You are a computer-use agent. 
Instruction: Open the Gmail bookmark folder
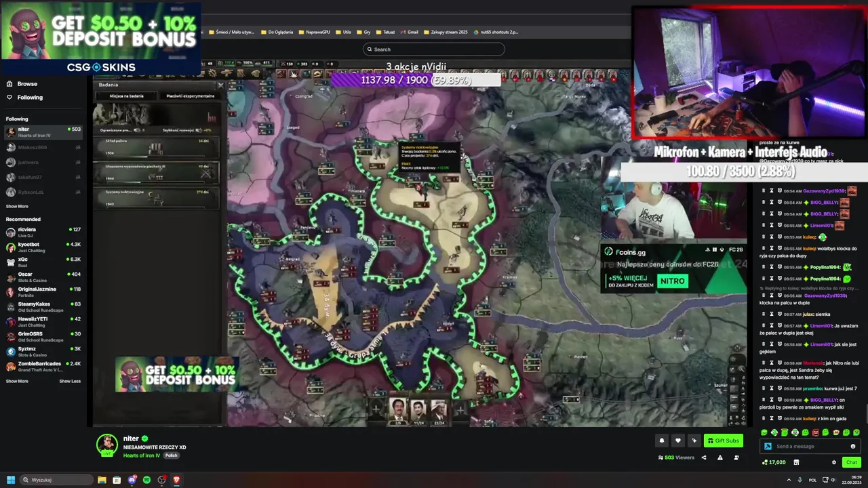coord(409,32)
